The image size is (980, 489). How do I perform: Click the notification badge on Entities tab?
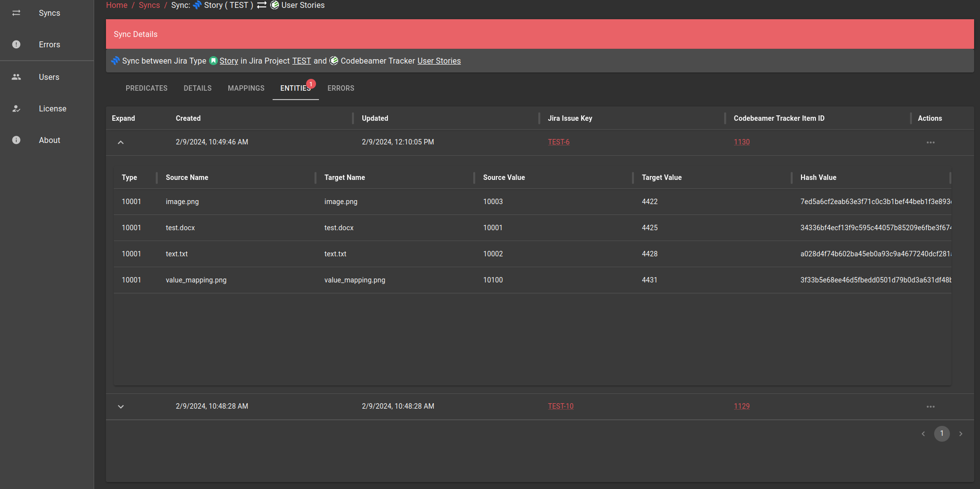tap(311, 84)
